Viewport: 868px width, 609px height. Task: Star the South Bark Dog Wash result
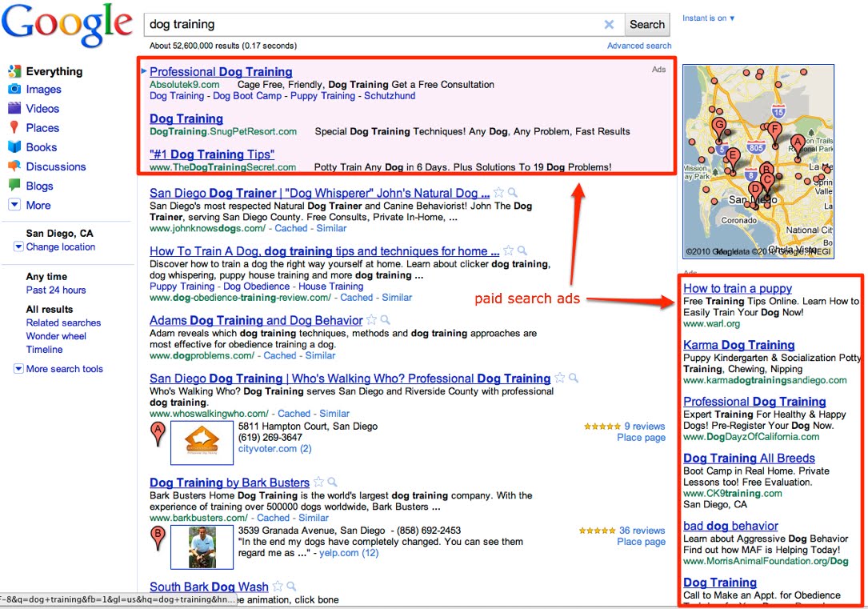(x=278, y=587)
